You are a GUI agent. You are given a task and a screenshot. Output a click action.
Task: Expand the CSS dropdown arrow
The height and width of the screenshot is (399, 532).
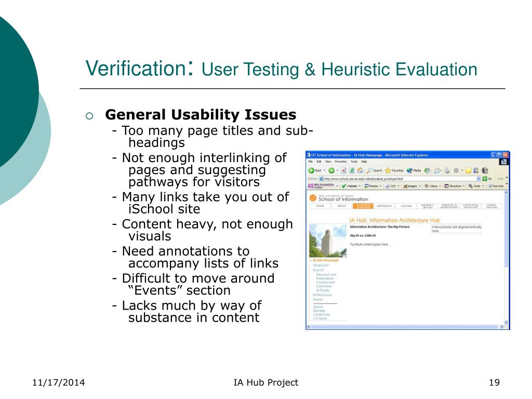click(398, 186)
